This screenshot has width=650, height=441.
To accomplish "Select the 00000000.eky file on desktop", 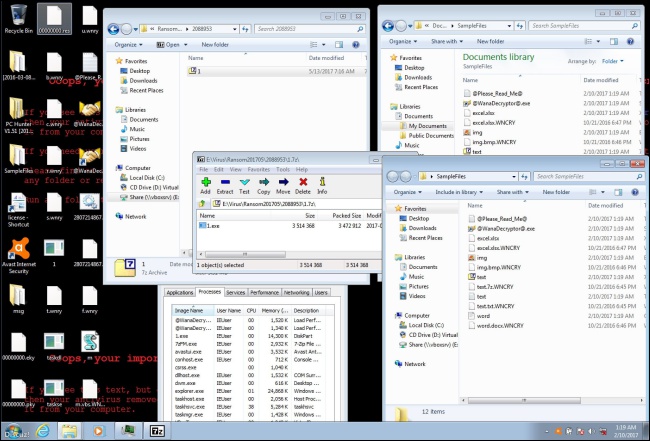I will [x=18, y=346].
